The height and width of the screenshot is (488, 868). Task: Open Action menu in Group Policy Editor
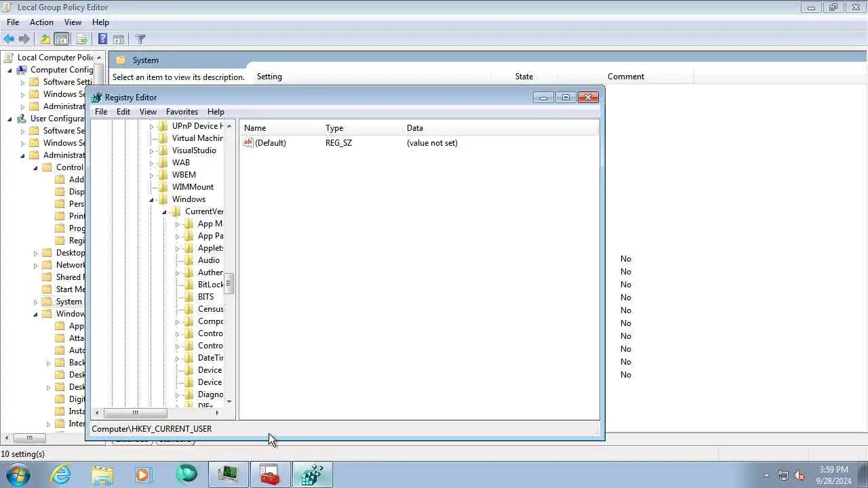pos(41,22)
